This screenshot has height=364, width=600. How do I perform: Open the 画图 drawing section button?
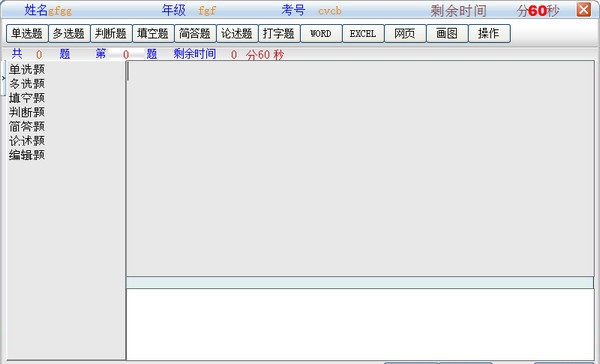click(x=447, y=34)
